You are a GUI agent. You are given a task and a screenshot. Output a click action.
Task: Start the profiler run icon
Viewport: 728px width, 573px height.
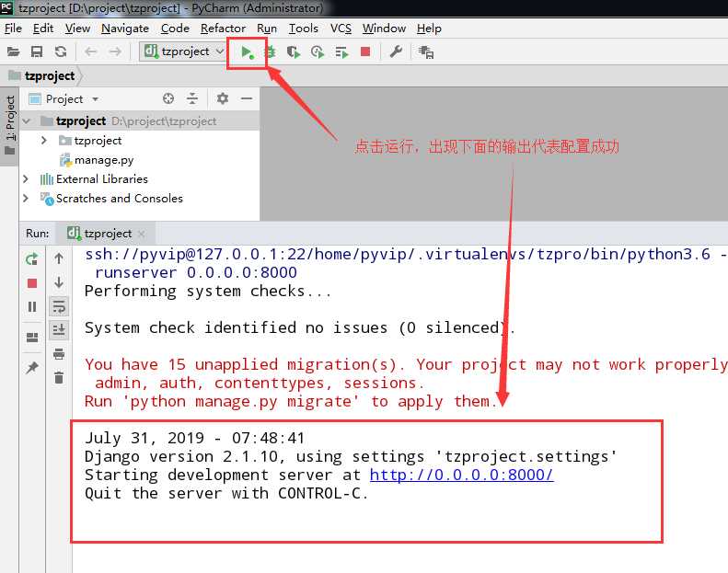pyautogui.click(x=318, y=52)
